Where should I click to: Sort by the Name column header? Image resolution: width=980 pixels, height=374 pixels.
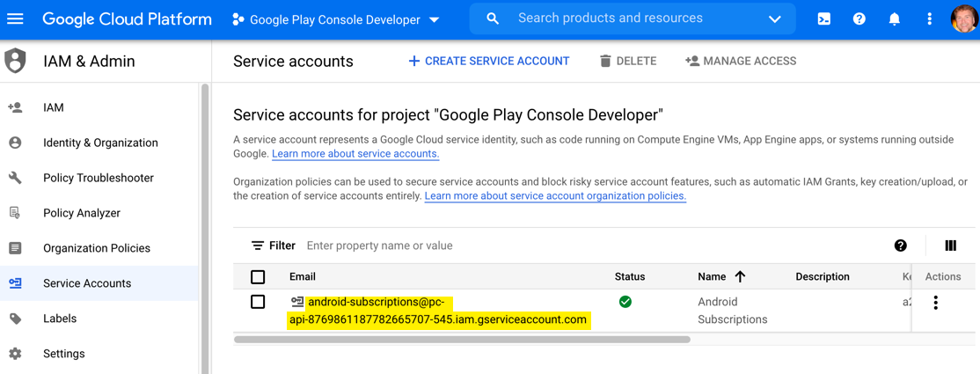click(x=712, y=276)
